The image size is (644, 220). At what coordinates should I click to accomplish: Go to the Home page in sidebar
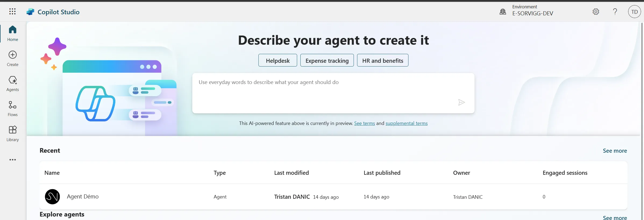click(x=13, y=33)
